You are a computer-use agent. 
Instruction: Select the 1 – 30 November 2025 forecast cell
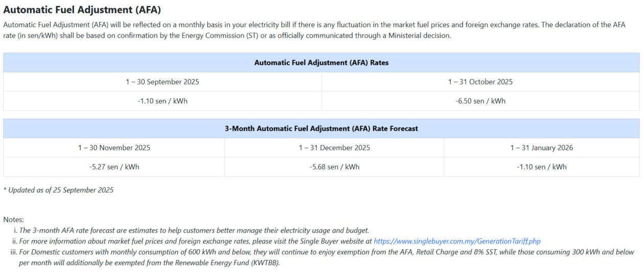[114, 148]
